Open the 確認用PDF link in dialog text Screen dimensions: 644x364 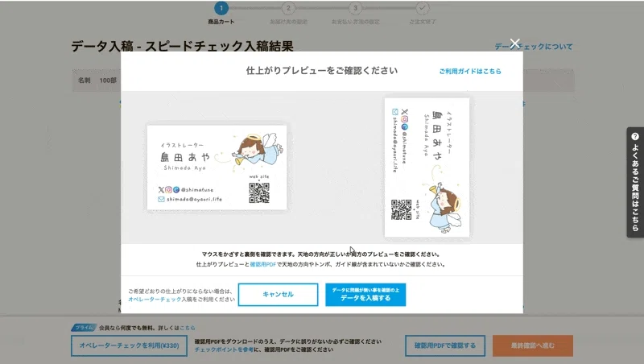click(263, 265)
